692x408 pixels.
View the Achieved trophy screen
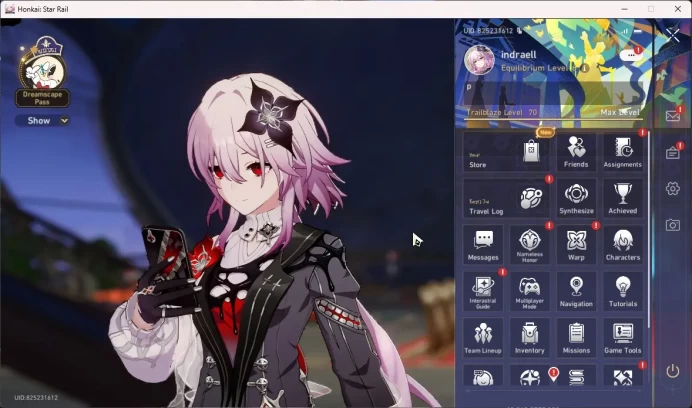click(622, 198)
